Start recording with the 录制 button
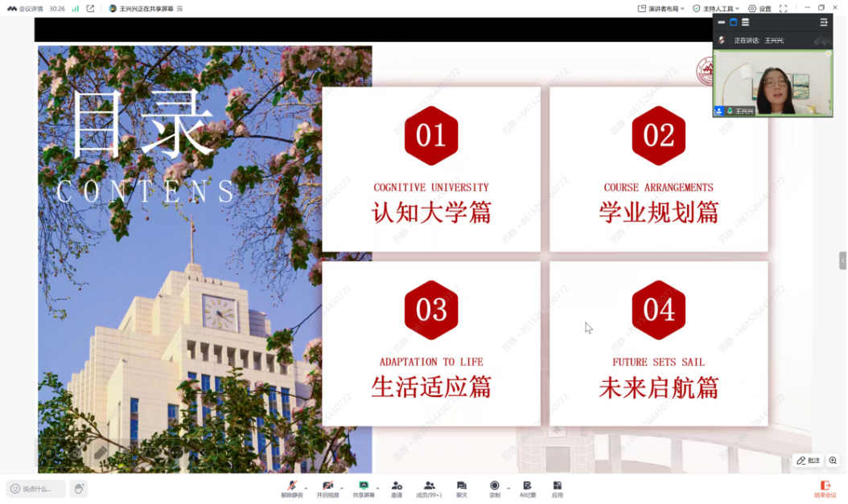The image size is (848, 504). pyautogui.click(x=494, y=487)
